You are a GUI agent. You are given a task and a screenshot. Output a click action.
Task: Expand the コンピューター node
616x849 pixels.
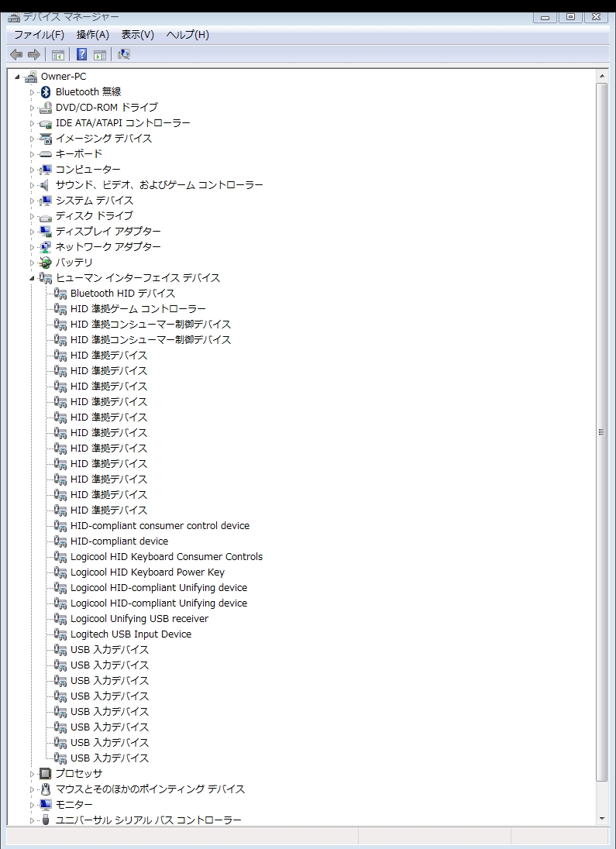click(x=32, y=170)
